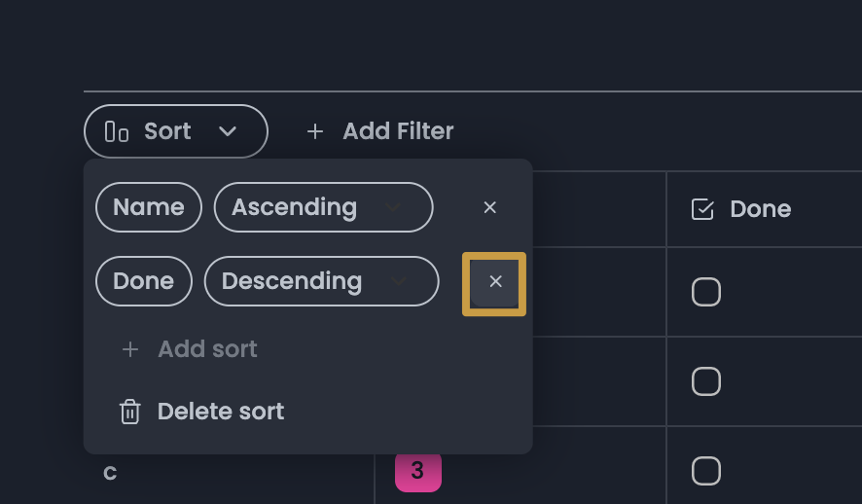Remove the Done descending sort rule

tap(495, 282)
